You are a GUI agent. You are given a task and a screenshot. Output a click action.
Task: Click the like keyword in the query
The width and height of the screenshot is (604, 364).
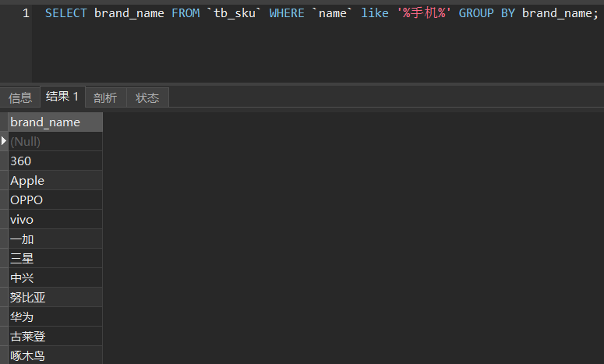click(374, 13)
